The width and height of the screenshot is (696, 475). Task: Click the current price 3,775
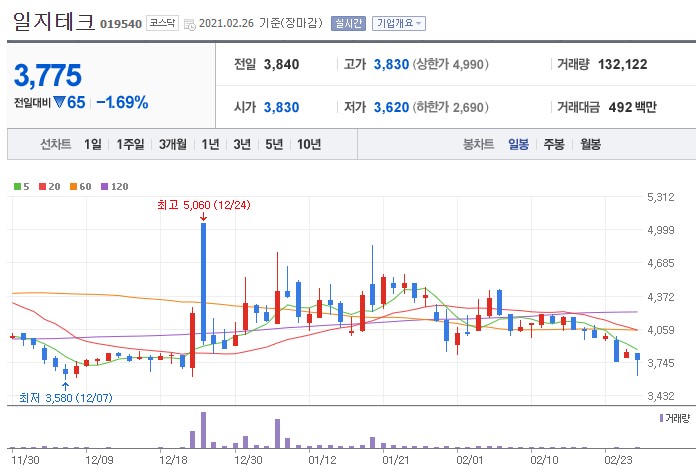48,75
